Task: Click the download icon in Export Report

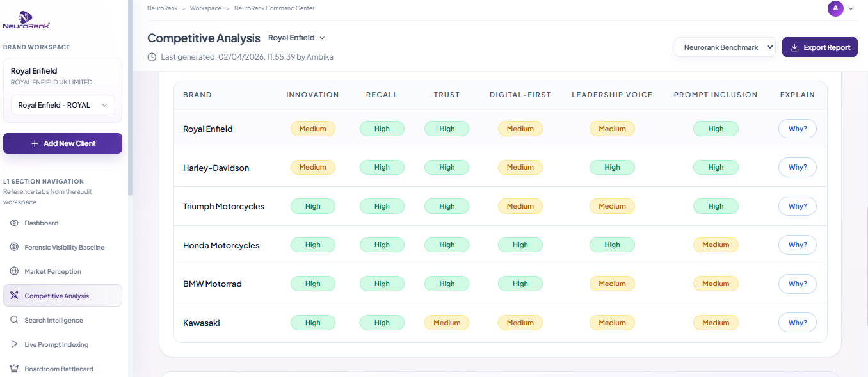Action: [794, 47]
